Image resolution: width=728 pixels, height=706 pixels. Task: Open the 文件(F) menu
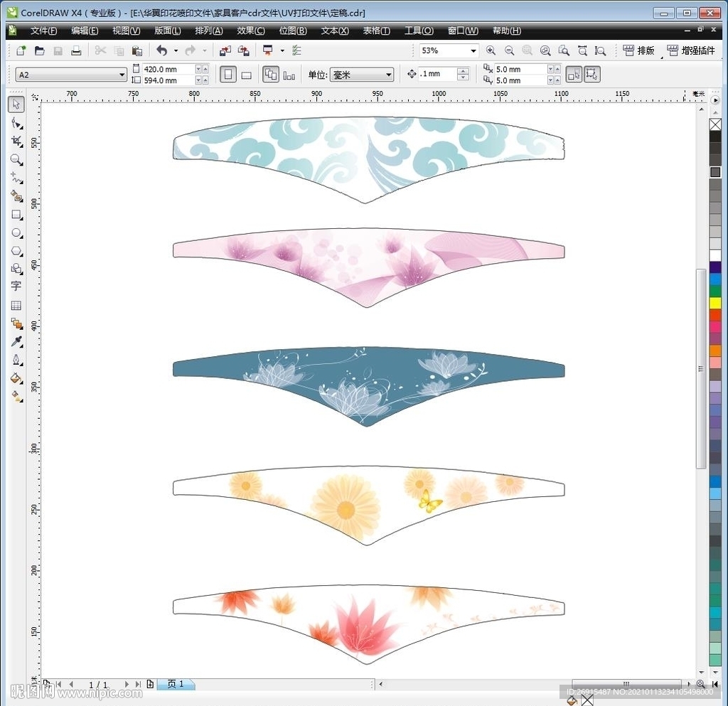pyautogui.click(x=43, y=31)
